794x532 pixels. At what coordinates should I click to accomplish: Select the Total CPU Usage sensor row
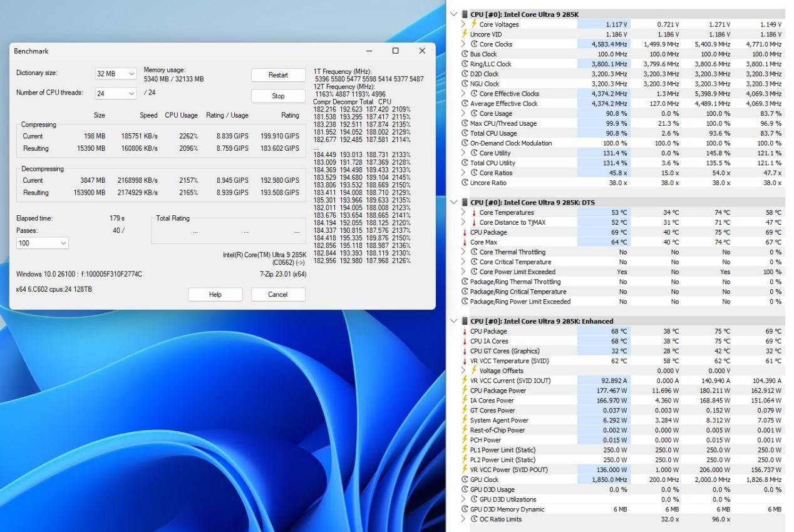tap(493, 133)
